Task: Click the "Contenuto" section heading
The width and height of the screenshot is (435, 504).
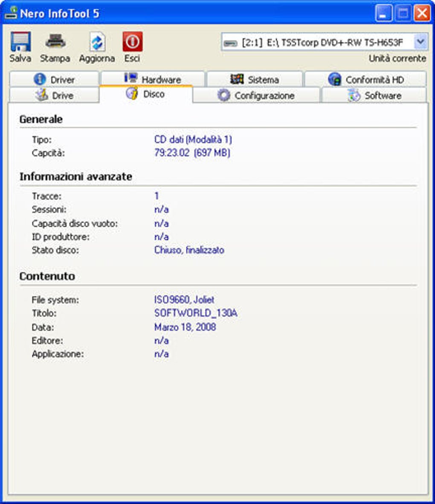Action: (x=47, y=276)
